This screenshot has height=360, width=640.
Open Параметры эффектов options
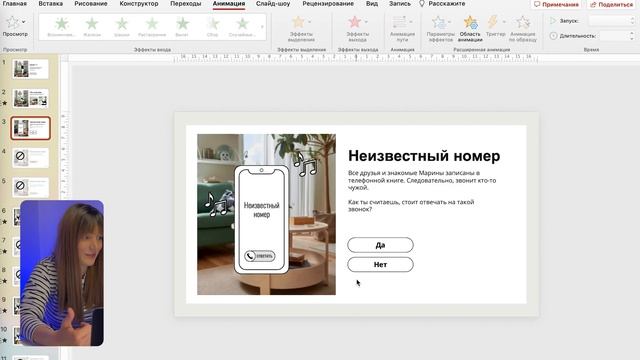tap(440, 29)
